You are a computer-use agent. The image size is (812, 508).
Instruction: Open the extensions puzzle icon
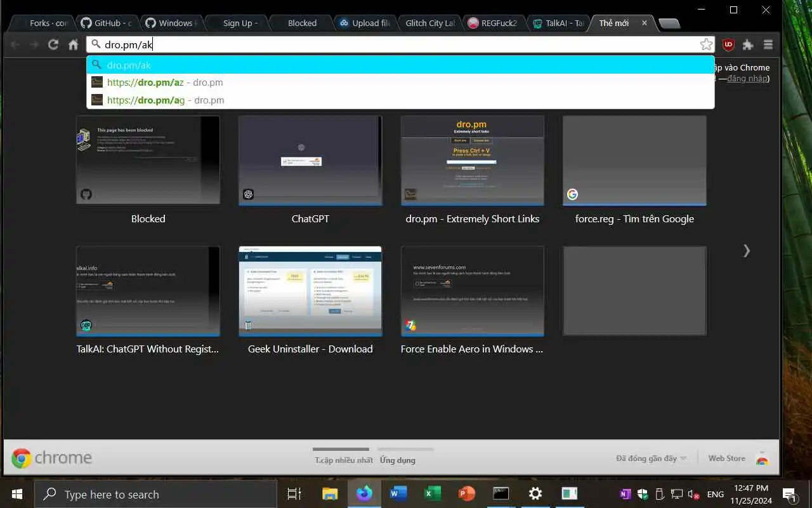(x=748, y=44)
